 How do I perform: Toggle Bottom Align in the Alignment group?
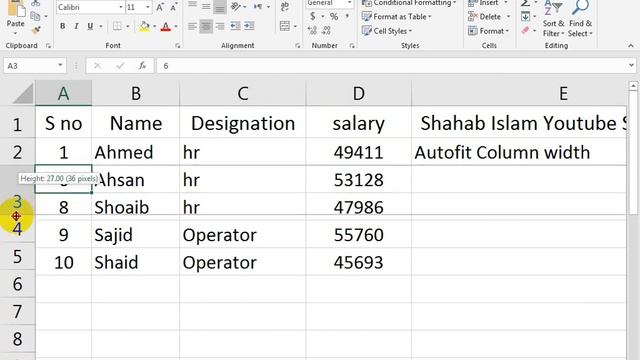coord(220,7)
